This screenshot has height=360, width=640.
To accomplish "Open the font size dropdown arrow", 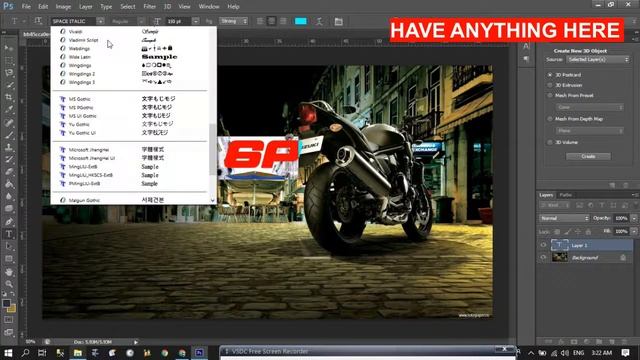I will coord(196,21).
